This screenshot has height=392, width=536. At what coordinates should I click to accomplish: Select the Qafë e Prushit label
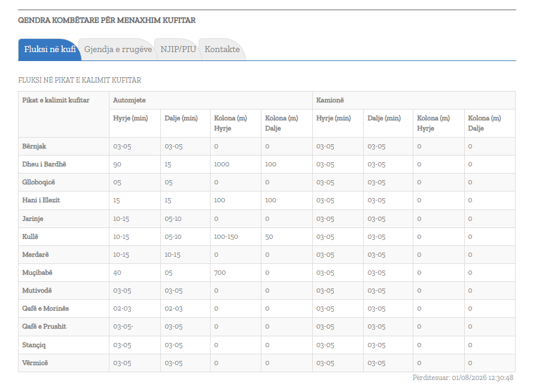coord(44,326)
